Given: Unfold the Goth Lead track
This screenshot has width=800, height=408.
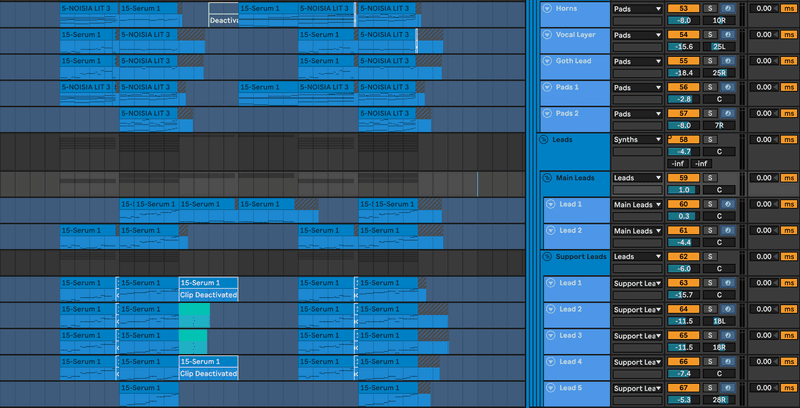Looking at the screenshot, I should [x=548, y=61].
